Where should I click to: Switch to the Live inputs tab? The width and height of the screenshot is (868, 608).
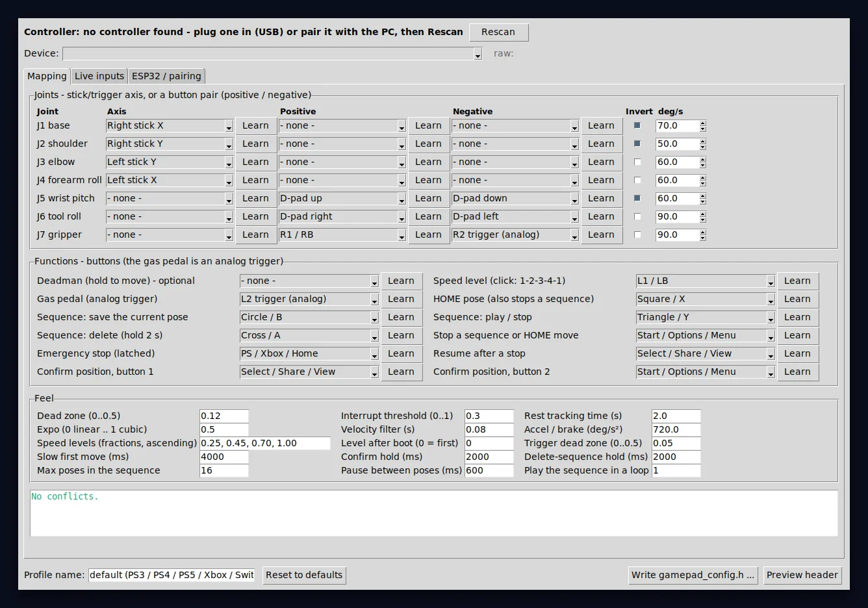99,76
